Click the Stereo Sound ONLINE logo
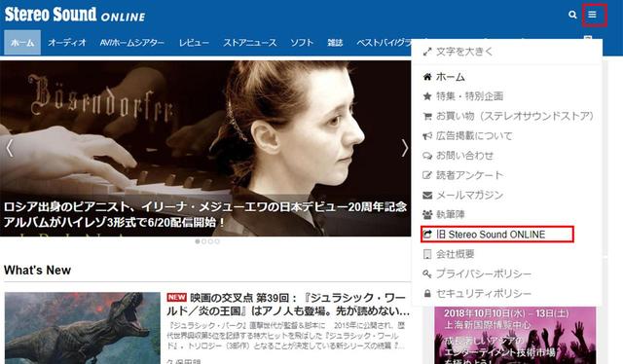This screenshot has width=623, height=364. point(75,15)
